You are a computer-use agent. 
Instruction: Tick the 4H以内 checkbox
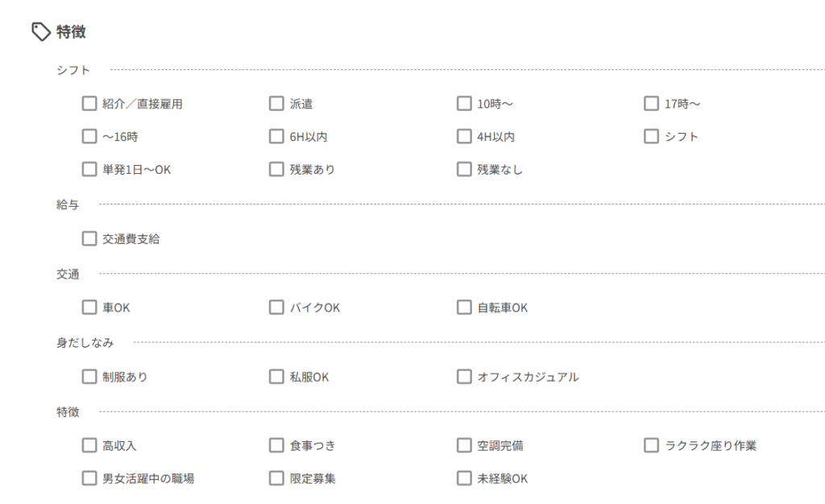[x=464, y=136]
